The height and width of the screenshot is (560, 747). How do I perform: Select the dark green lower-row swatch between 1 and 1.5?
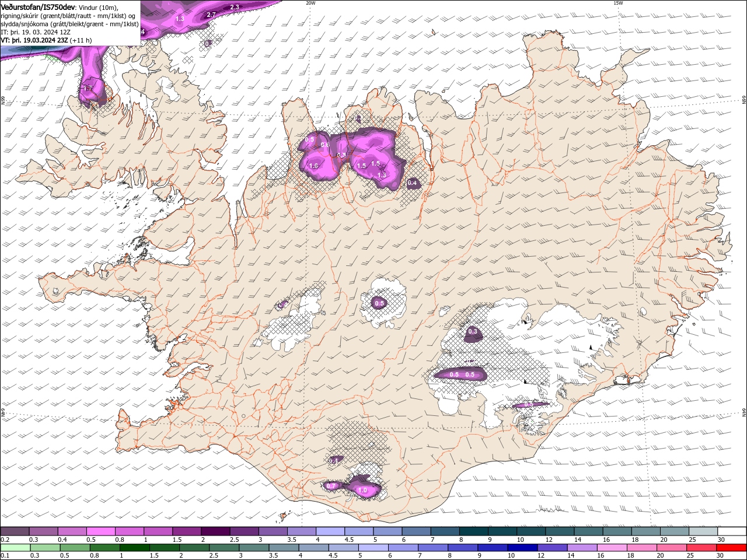[134, 548]
